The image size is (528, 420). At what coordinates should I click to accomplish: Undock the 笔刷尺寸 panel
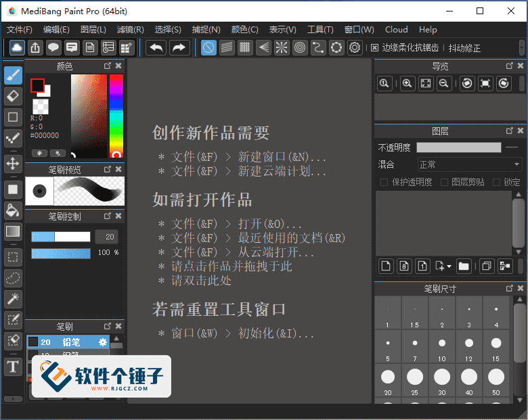[510, 288]
